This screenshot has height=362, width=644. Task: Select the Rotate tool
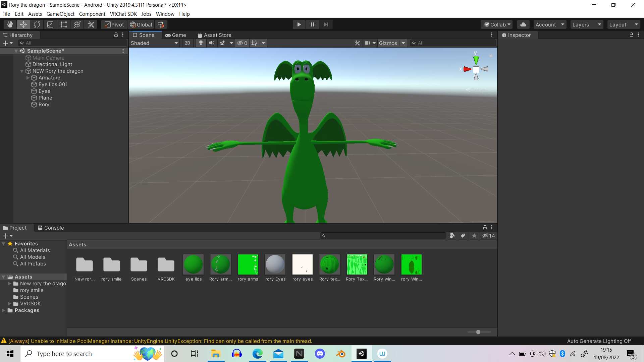(37, 24)
